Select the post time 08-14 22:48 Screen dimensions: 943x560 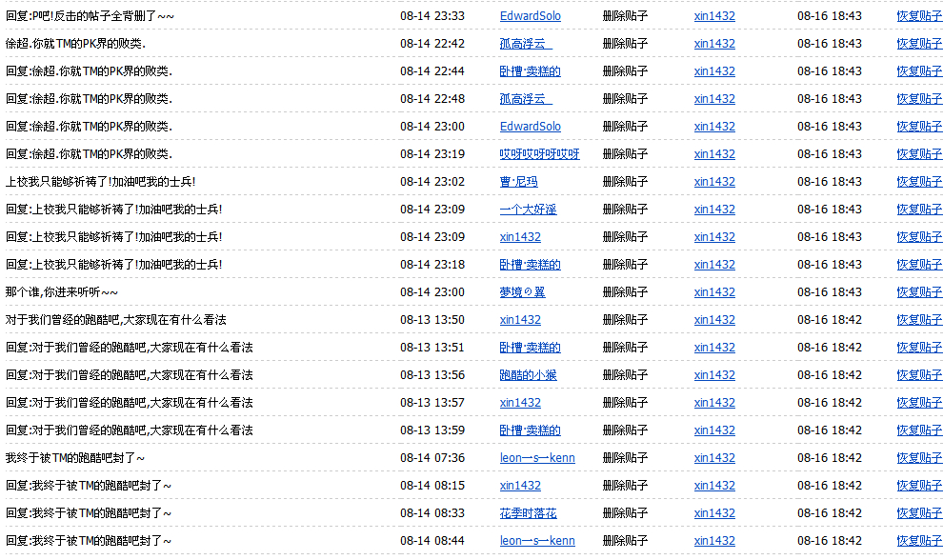(432, 99)
